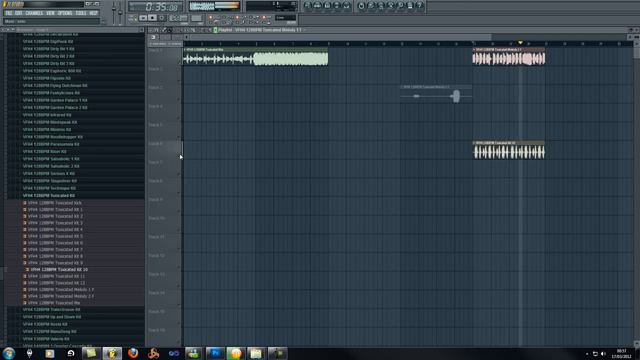Open Firefox from the taskbar

pyautogui.click(x=133, y=353)
